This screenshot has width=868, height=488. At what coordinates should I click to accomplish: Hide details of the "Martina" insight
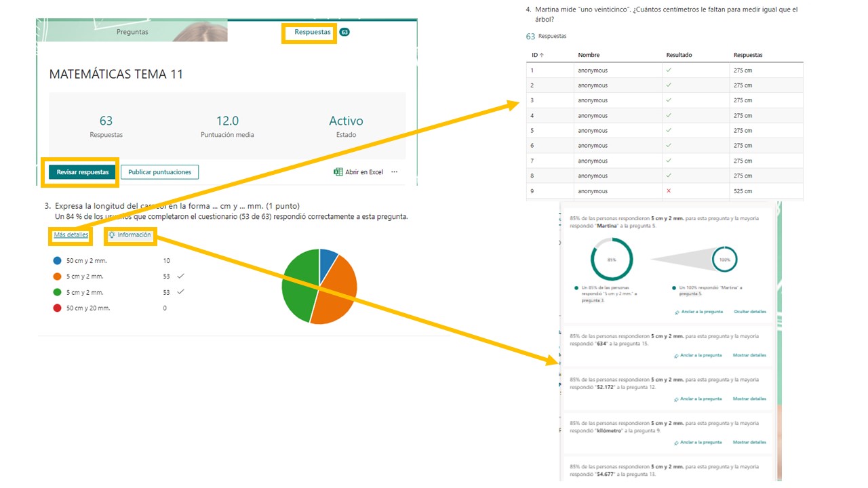tap(749, 312)
